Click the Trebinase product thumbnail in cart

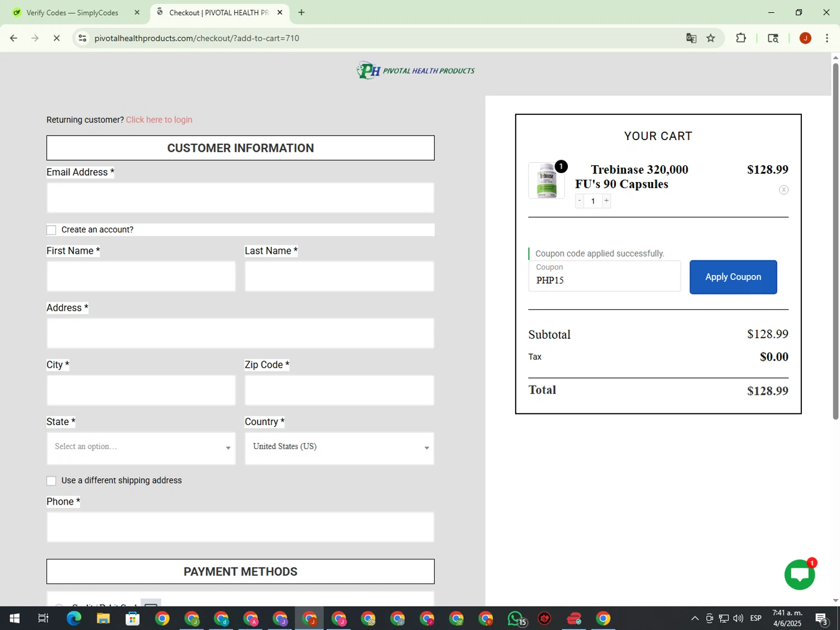point(547,181)
